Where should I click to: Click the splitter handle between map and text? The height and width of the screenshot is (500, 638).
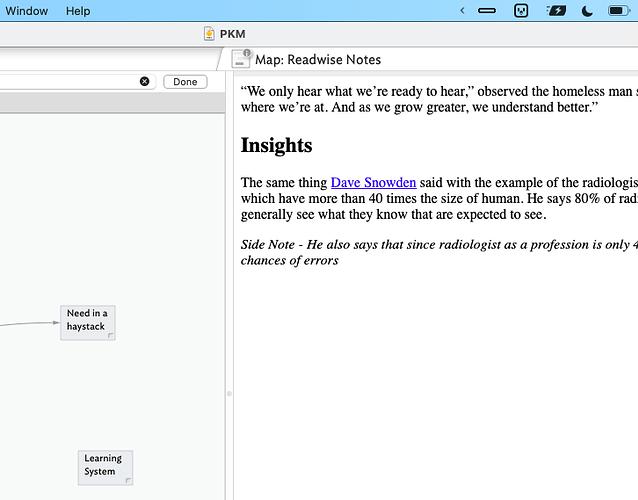[229, 393]
